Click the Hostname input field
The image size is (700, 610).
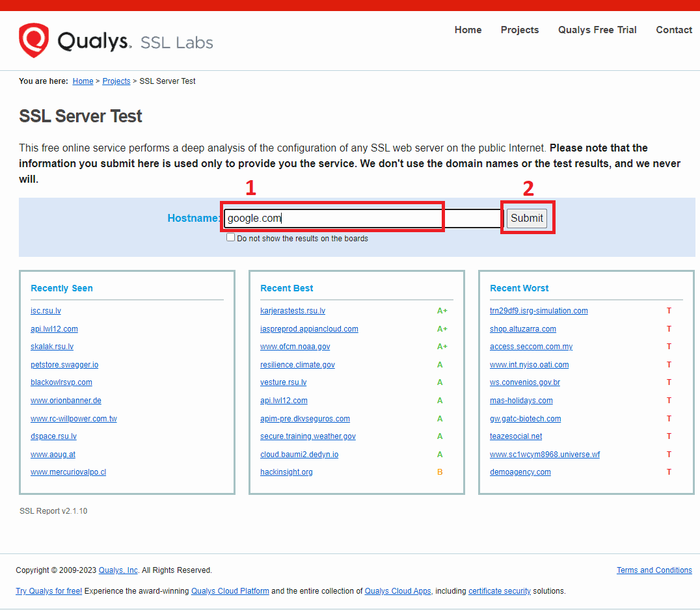pyautogui.click(x=362, y=219)
